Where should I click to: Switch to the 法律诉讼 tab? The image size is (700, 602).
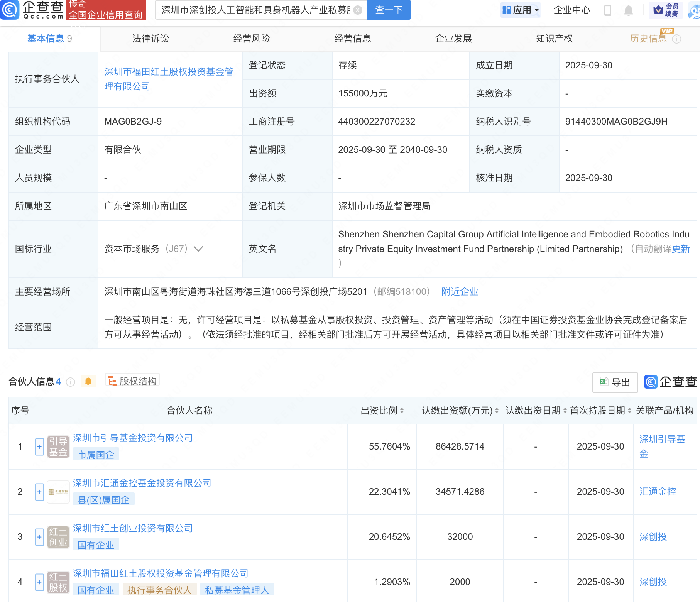click(x=150, y=39)
